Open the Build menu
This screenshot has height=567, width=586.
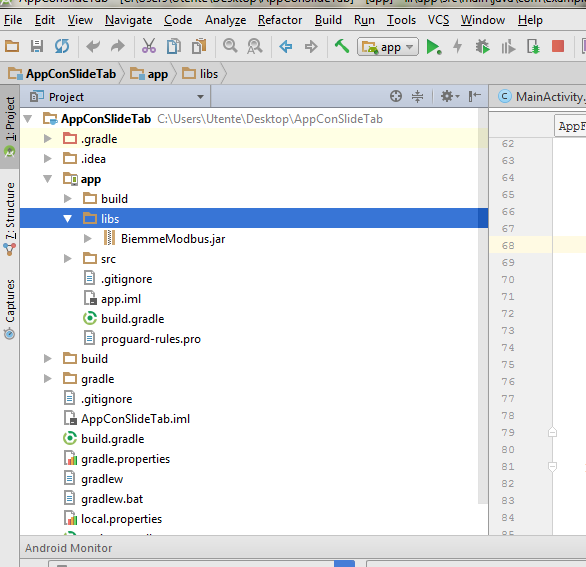(x=328, y=20)
